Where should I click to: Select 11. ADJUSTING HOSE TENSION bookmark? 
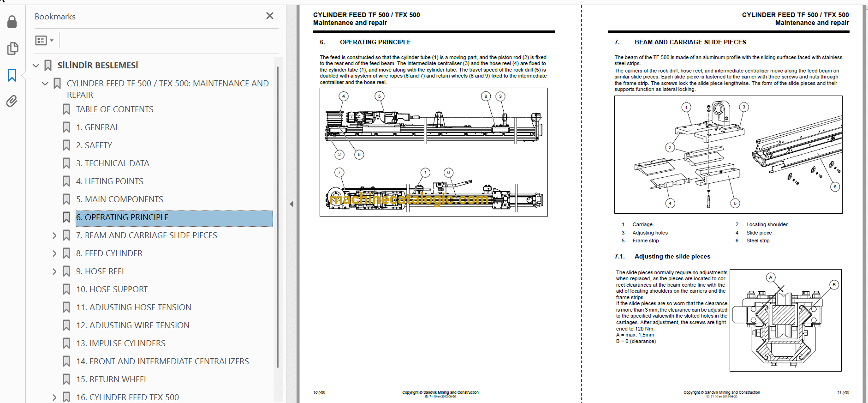[x=133, y=307]
